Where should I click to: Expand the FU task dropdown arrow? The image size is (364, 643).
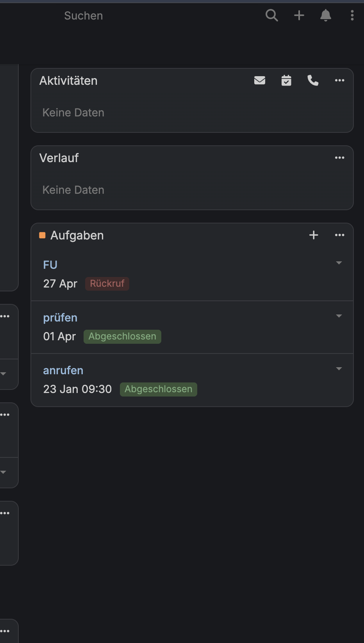click(x=339, y=263)
